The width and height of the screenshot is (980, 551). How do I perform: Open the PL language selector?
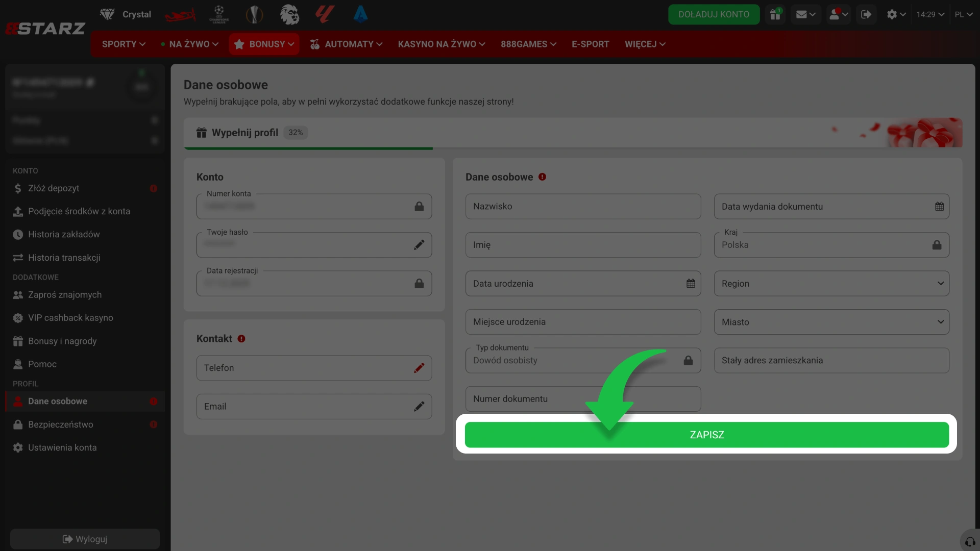pyautogui.click(x=963, y=14)
